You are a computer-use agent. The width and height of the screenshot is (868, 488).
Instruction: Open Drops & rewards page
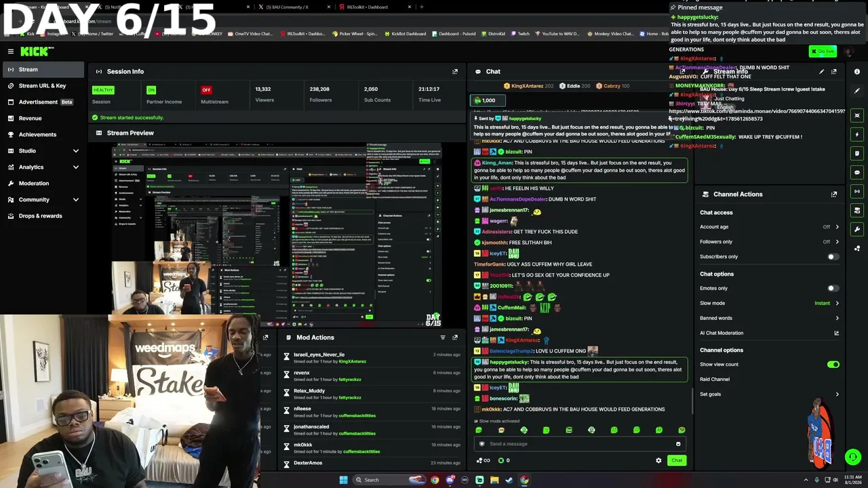coord(42,216)
